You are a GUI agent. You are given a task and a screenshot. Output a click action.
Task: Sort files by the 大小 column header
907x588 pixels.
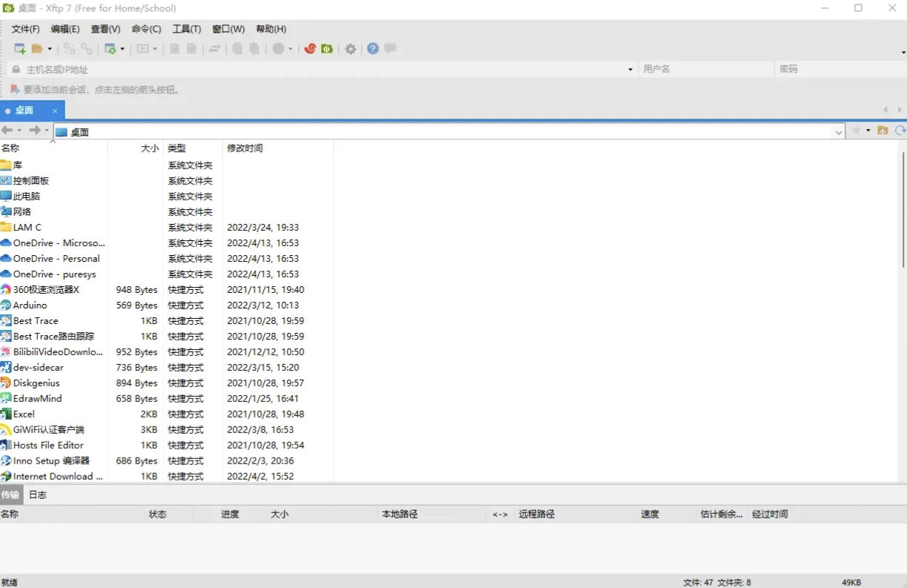[150, 148]
